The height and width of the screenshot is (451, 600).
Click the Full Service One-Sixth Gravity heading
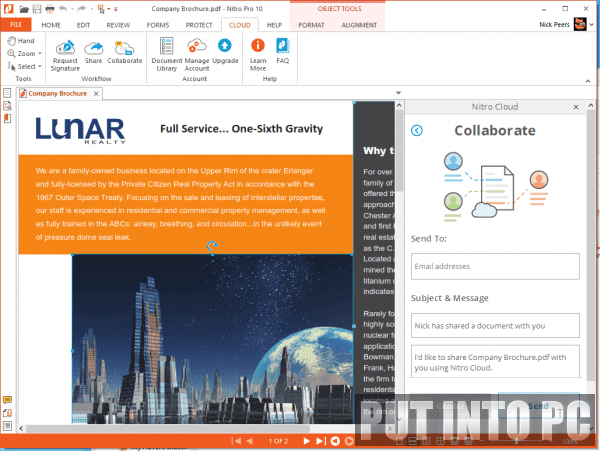(x=241, y=129)
